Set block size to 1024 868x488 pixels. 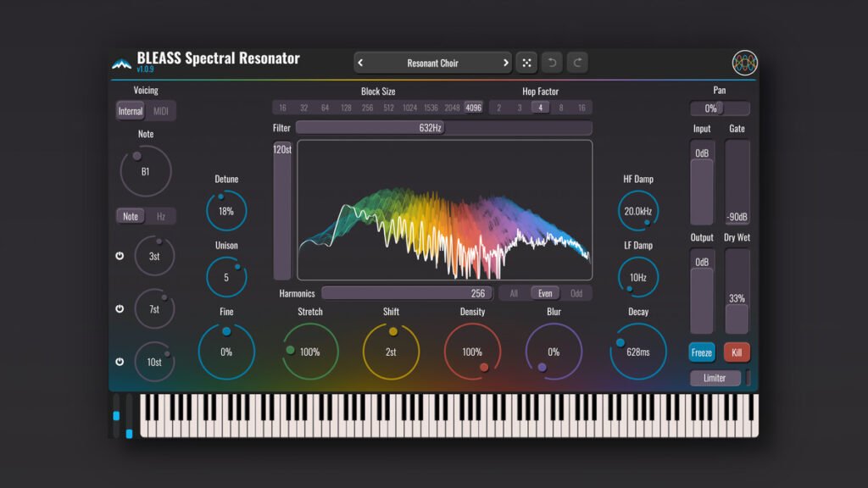pos(409,108)
